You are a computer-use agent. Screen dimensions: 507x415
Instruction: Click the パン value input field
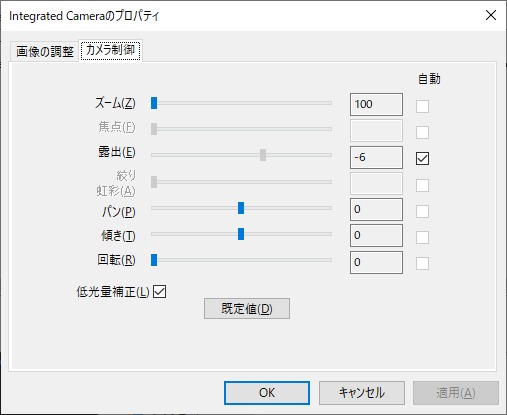click(376, 209)
